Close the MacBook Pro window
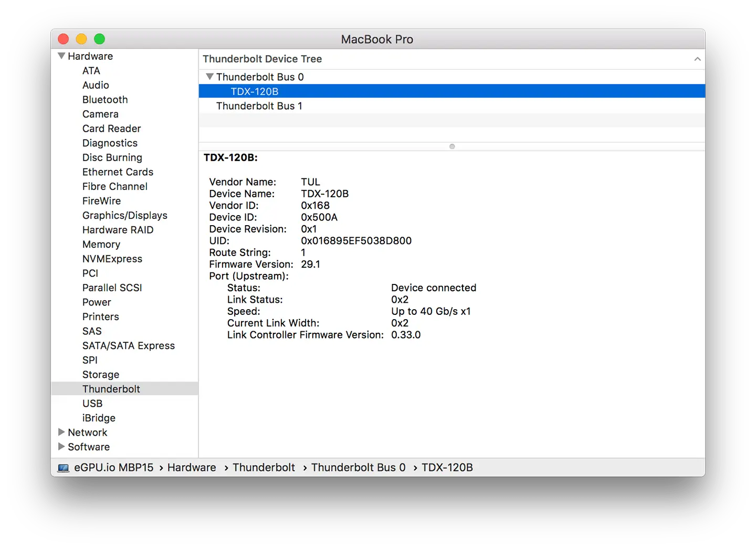 pos(64,39)
